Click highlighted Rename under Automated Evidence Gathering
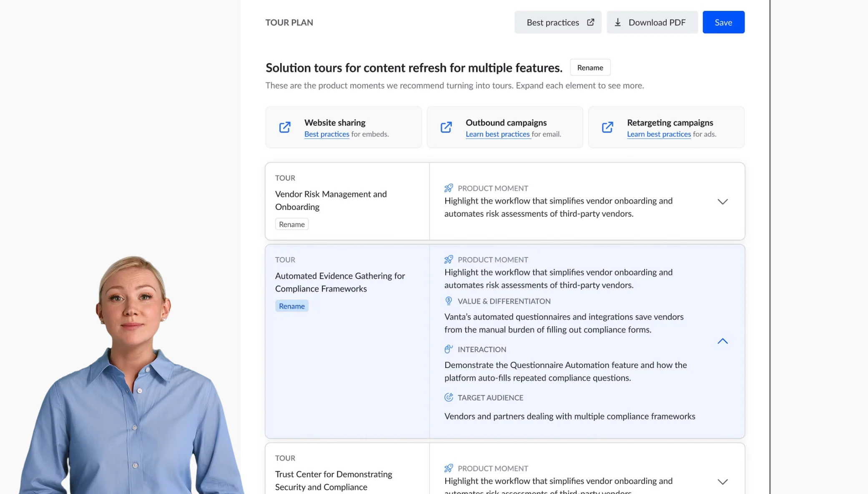 point(292,306)
